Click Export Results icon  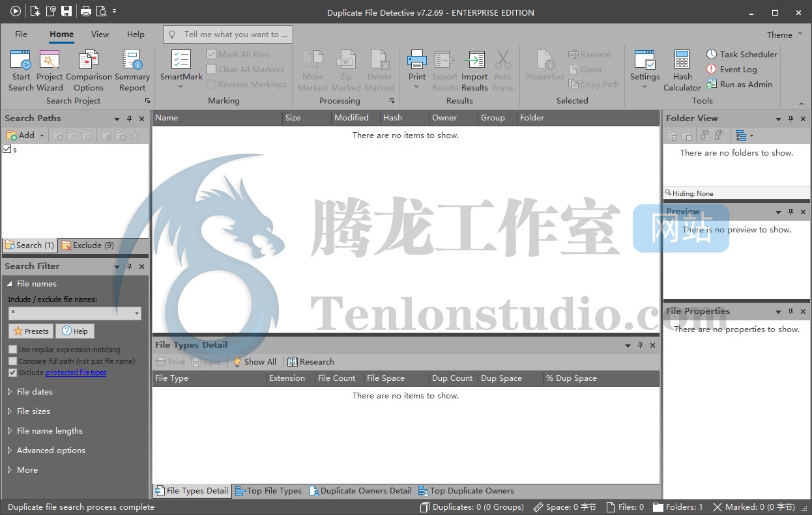[x=445, y=60]
